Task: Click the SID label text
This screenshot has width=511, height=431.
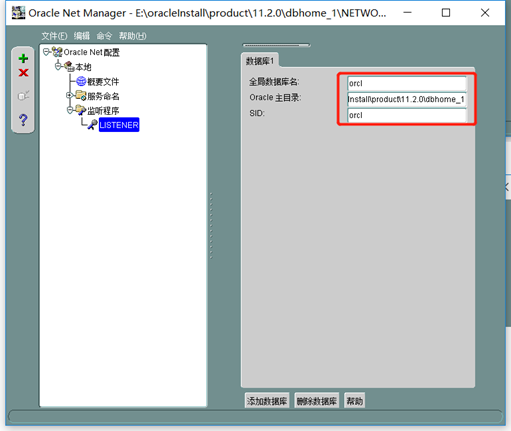Action: [x=257, y=113]
